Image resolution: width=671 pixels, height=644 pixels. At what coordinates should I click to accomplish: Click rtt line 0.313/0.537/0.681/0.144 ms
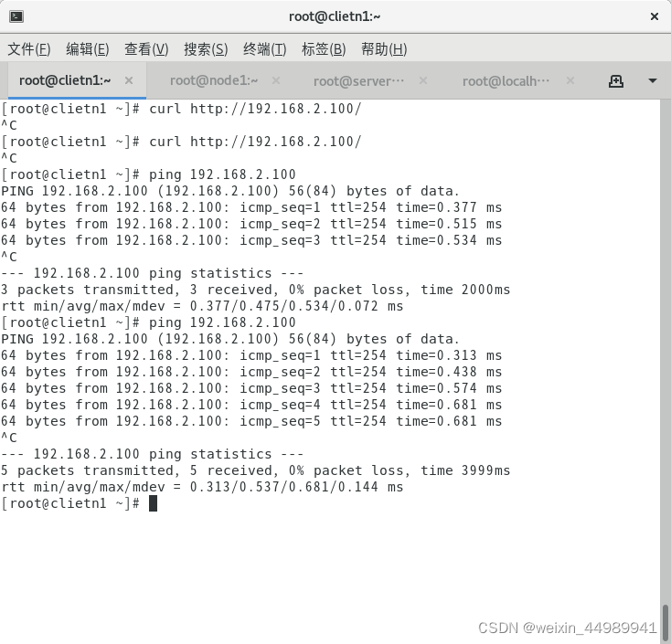[202, 487]
